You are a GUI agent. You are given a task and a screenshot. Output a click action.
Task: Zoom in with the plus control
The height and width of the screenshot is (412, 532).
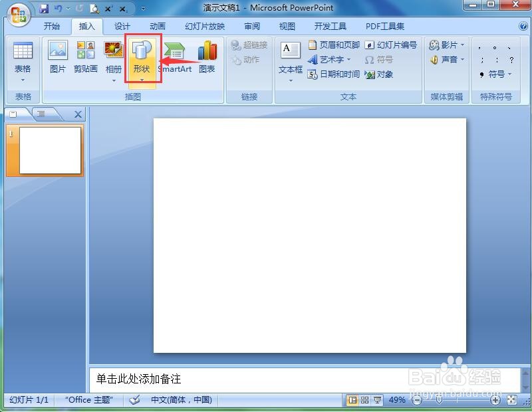coord(494,400)
